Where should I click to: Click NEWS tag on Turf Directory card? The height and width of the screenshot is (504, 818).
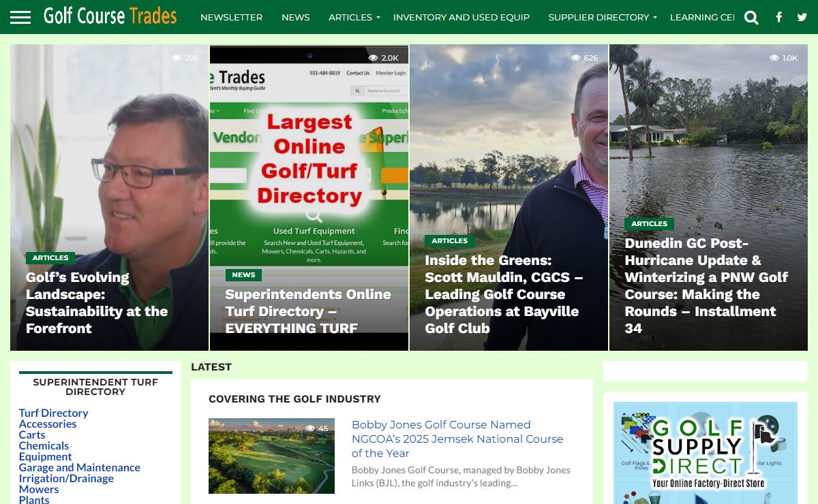[x=243, y=275]
